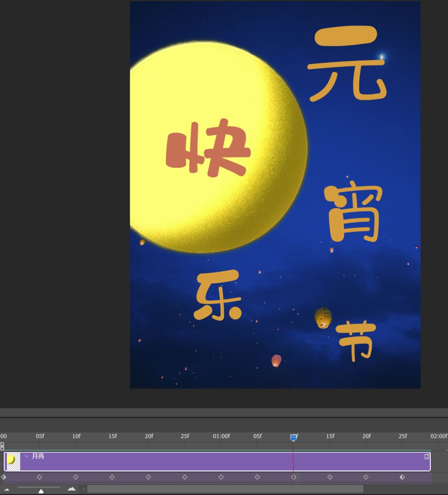This screenshot has height=495, width=448.
Task: Click the 元 character on the canvas
Action: (347, 64)
